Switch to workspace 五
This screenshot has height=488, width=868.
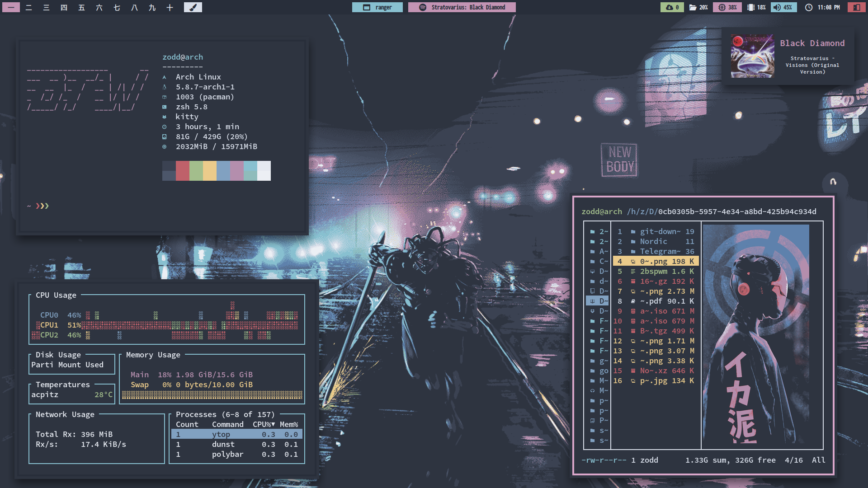coord(81,7)
